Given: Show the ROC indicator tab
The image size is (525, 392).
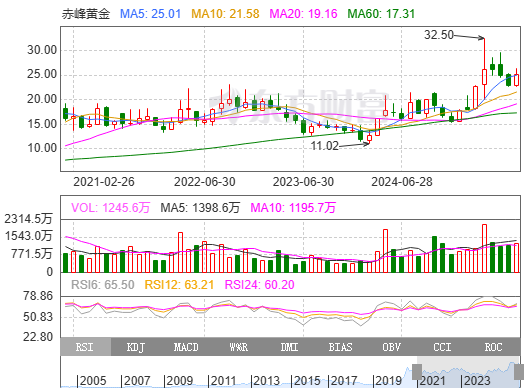Looking at the screenshot, I should point(494,347).
